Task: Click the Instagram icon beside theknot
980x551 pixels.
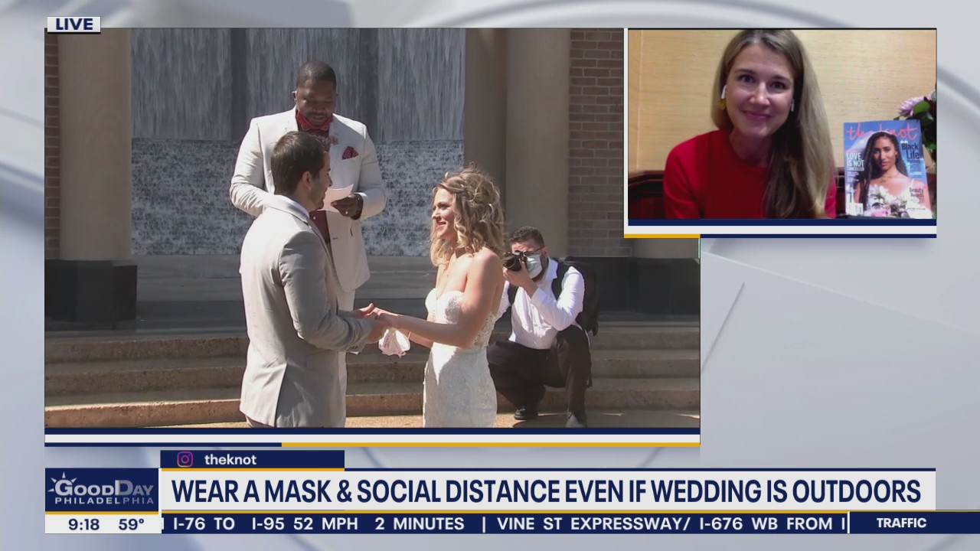Action: (185, 459)
